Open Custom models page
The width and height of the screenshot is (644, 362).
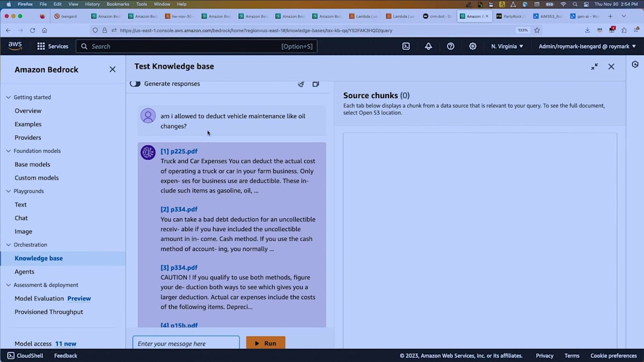coord(36,178)
